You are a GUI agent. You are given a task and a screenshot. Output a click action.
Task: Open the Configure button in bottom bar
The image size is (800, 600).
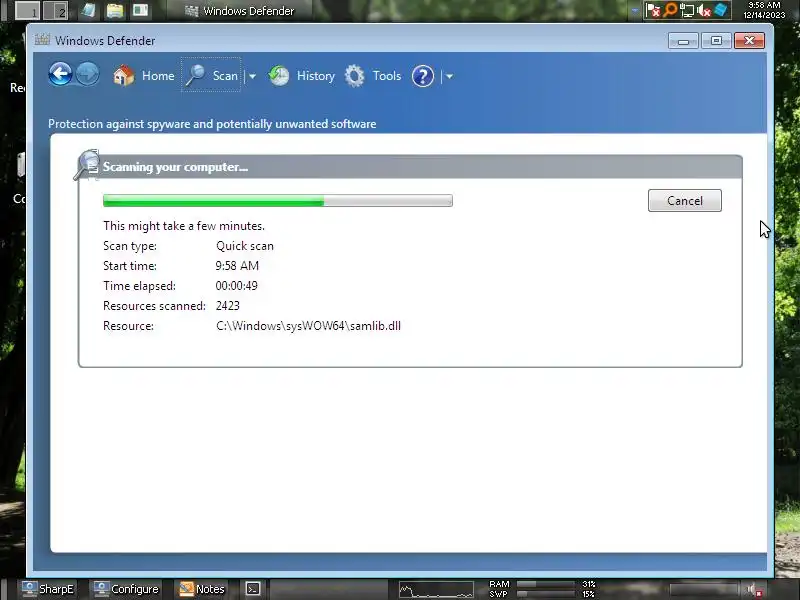[127, 589]
